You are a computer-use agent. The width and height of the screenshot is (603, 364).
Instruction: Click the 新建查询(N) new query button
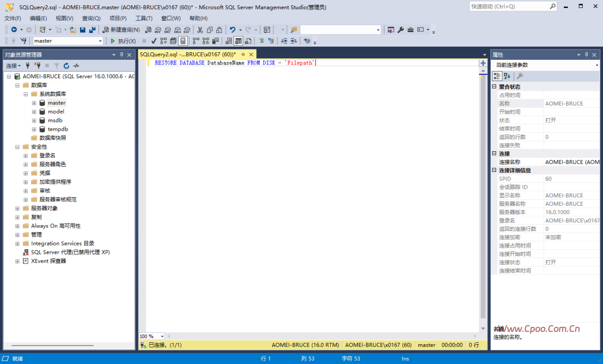click(122, 30)
